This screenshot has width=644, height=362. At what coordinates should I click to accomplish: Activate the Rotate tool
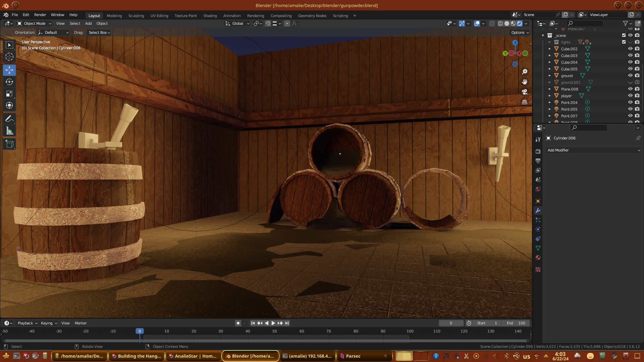9,82
